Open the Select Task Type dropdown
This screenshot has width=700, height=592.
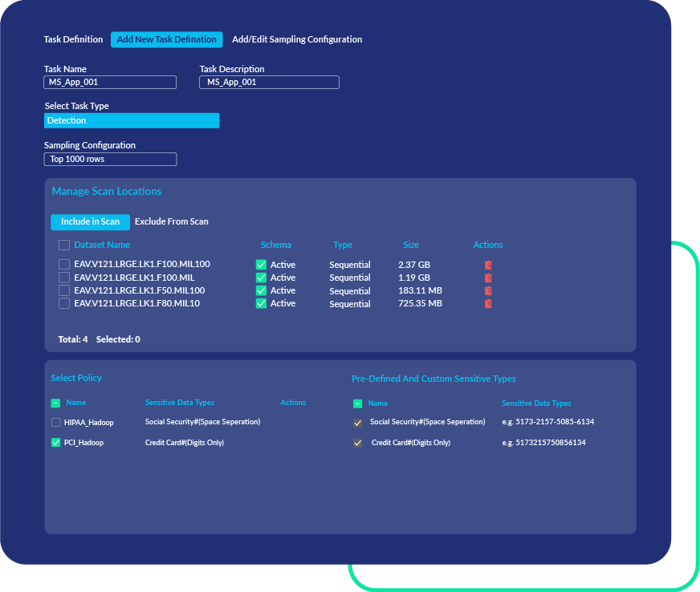tap(132, 120)
